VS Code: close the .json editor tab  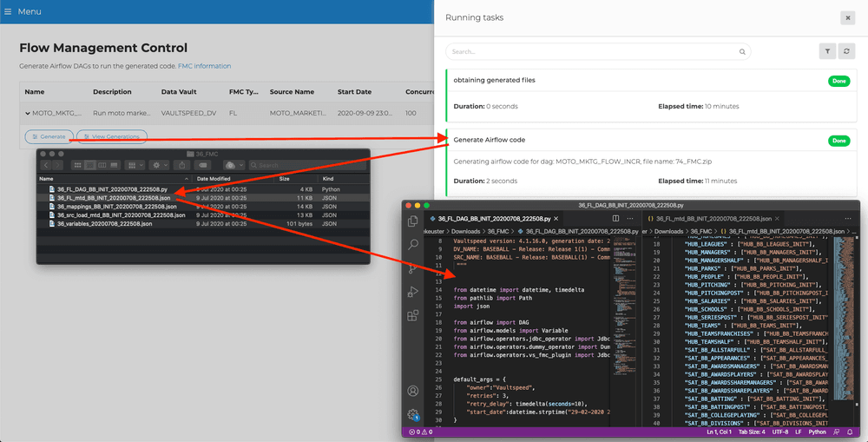(x=777, y=219)
